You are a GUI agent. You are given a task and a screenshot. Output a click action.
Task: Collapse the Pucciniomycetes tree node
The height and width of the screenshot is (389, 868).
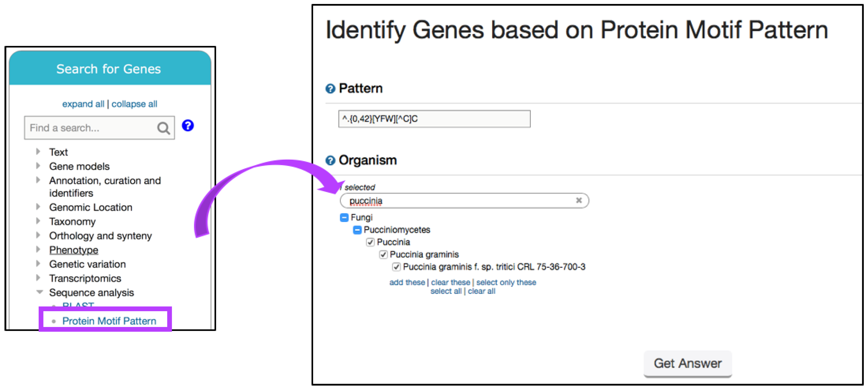click(x=357, y=230)
